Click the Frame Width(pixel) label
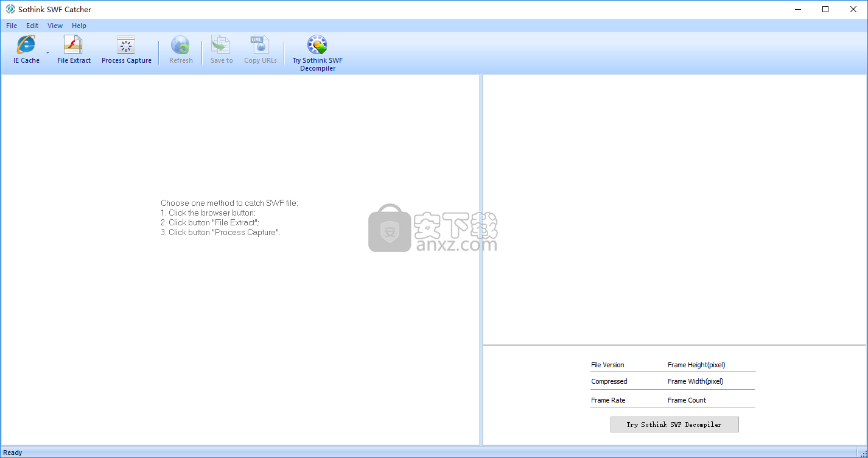 696,381
